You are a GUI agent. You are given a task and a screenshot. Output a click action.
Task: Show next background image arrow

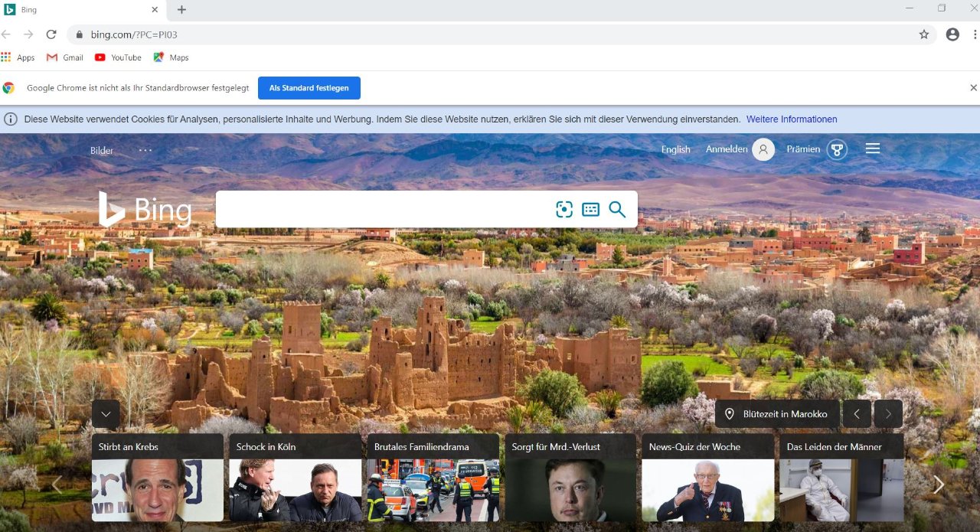888,413
